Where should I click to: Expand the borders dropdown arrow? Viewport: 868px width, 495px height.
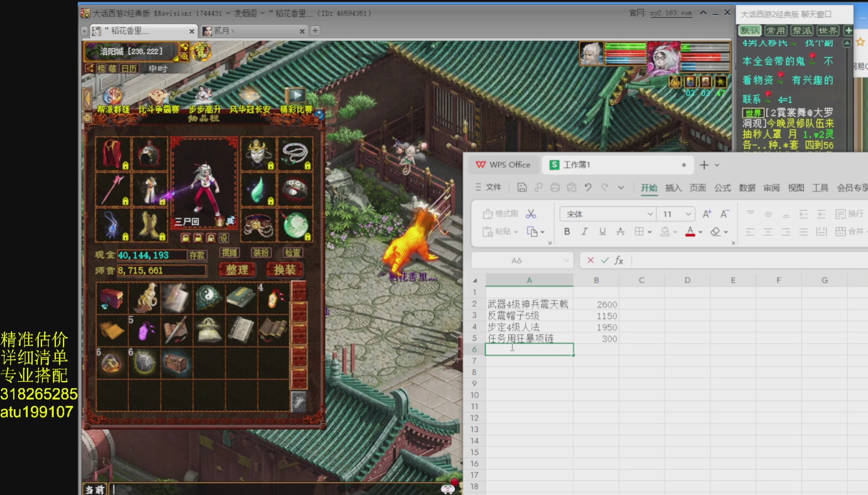[x=649, y=232]
